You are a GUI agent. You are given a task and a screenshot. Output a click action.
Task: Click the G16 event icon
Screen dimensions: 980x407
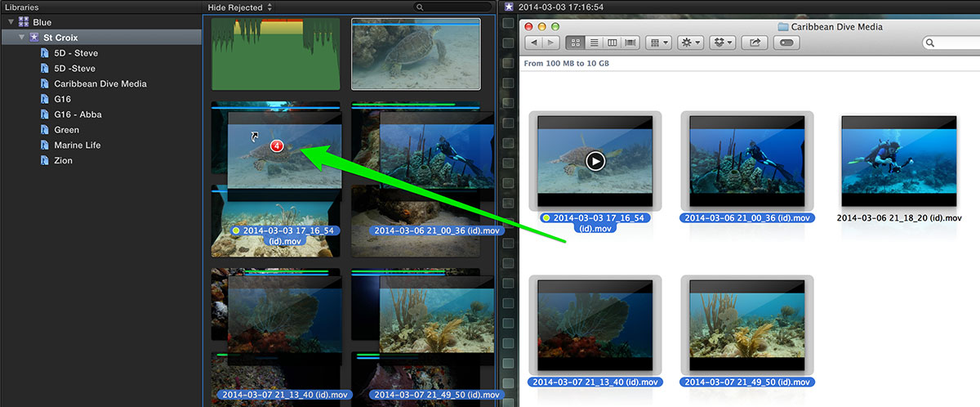(x=45, y=99)
